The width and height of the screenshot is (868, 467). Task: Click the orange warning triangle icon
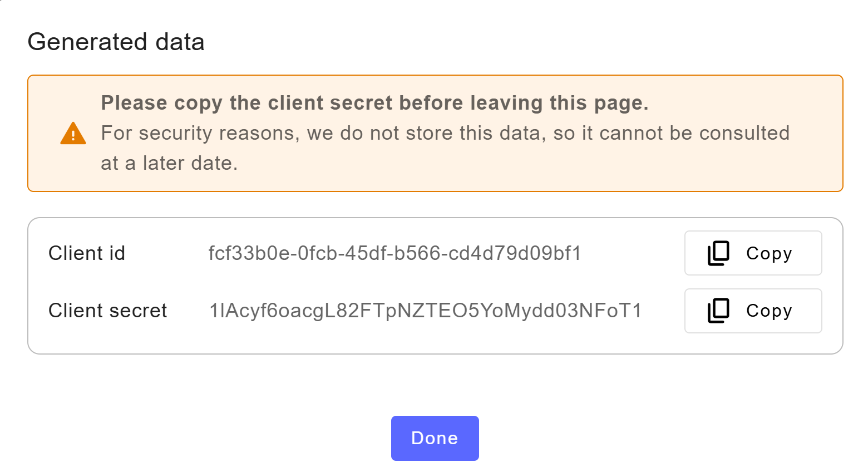pyautogui.click(x=73, y=134)
